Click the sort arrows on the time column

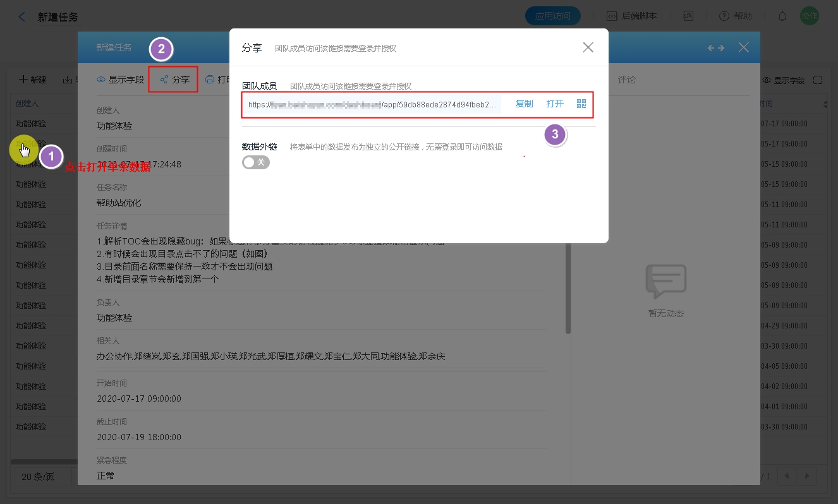tap(825, 104)
